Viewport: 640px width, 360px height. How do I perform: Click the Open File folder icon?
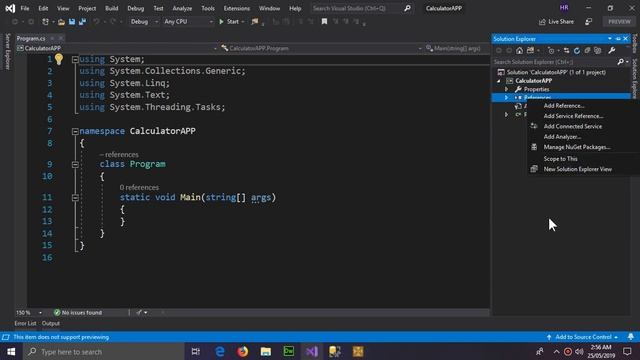pos(61,22)
